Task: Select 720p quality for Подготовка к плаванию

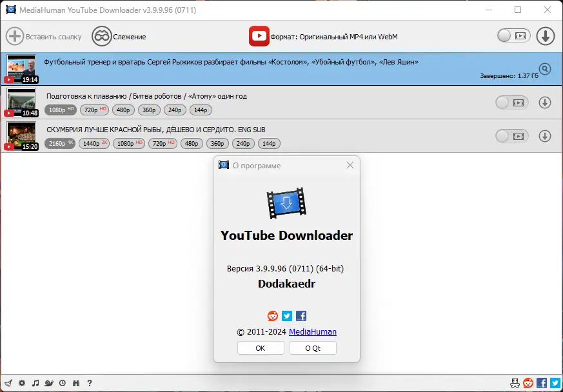Action: click(x=94, y=110)
